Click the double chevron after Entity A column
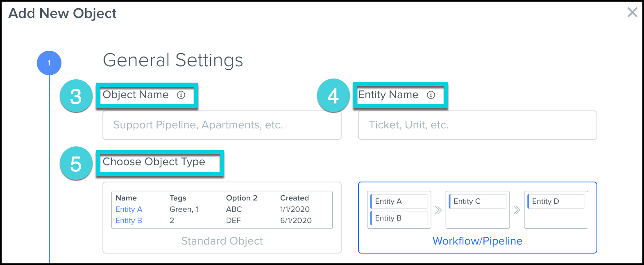This screenshot has width=644, height=265. point(438,210)
